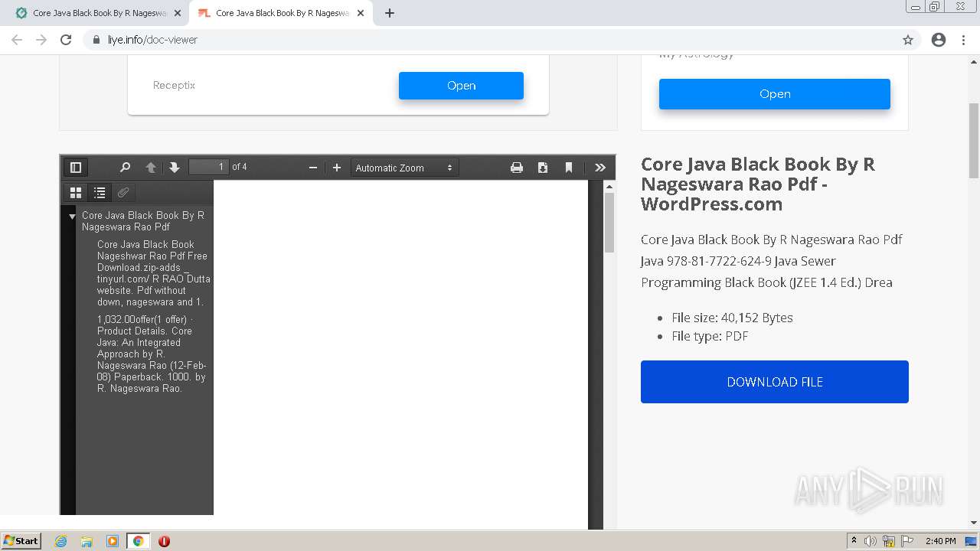Viewport: 980px width, 551px height.
Task: Open the Chrome profile avatar
Action: [939, 40]
